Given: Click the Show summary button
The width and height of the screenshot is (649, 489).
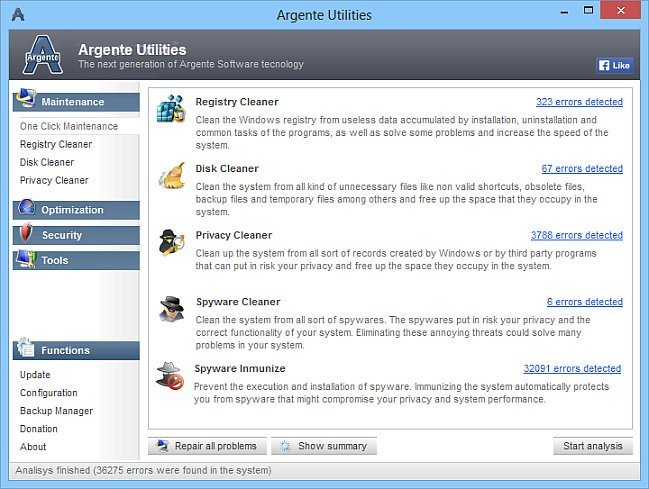Looking at the screenshot, I should [324, 446].
